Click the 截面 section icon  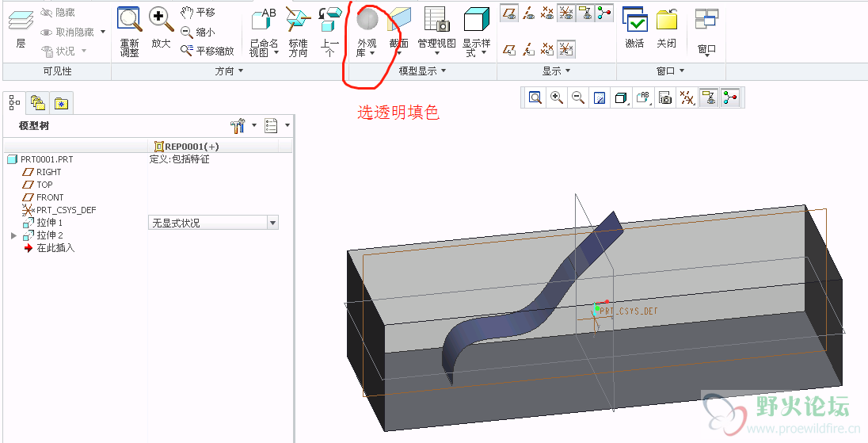(399, 19)
